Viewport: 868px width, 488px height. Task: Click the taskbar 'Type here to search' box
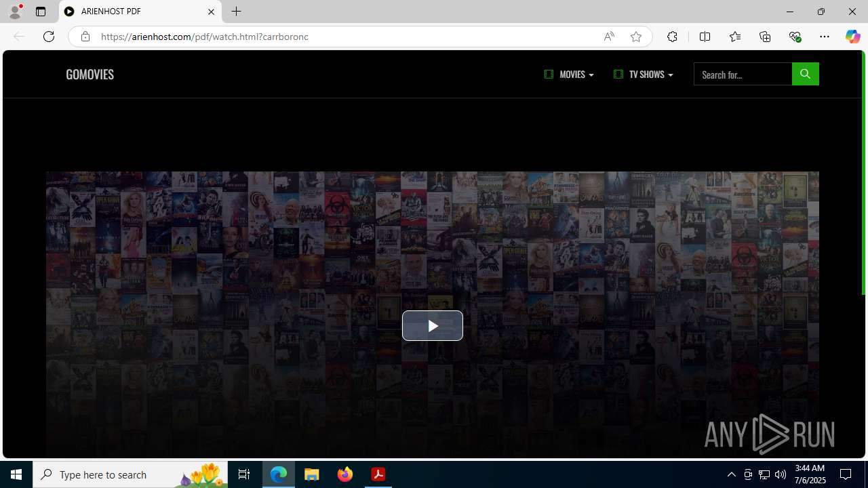coord(130,474)
